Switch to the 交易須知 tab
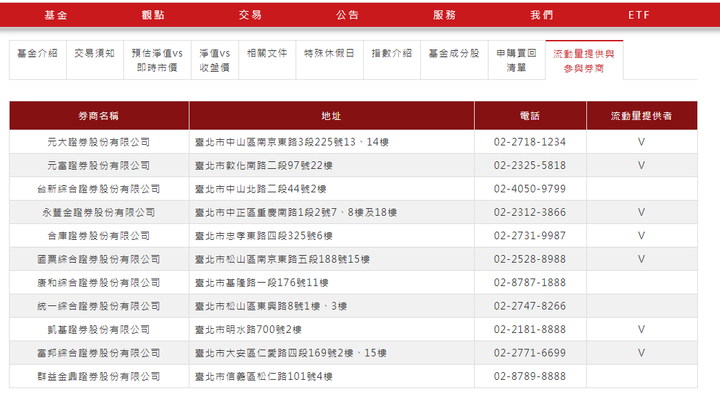This screenshot has width=720, height=415. point(95,60)
